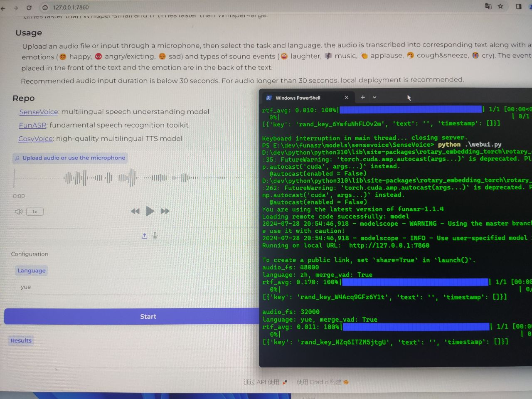Image resolution: width=532 pixels, height=399 pixels.
Task: Bookmark this page with star icon
Action: [x=500, y=6]
